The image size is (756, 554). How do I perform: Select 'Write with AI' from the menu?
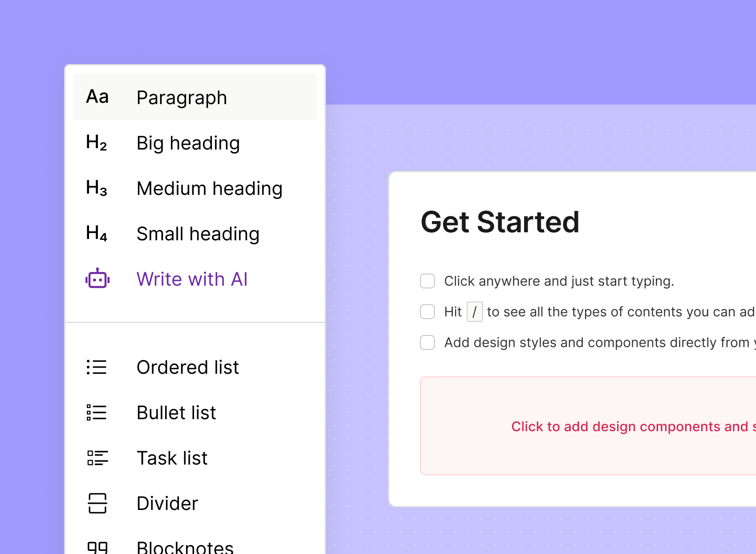coord(192,279)
